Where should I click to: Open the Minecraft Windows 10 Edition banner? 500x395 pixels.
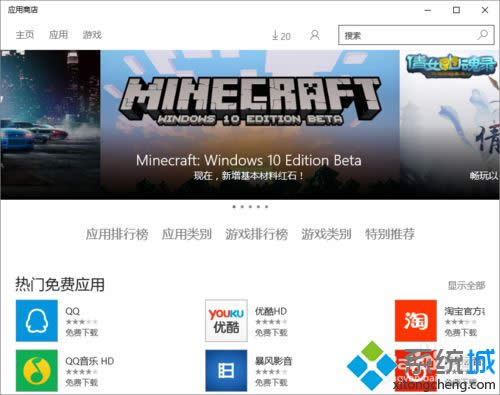(x=250, y=125)
